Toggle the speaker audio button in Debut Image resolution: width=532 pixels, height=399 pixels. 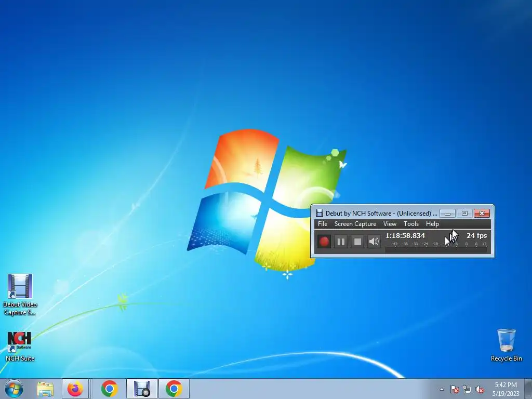pos(374,242)
